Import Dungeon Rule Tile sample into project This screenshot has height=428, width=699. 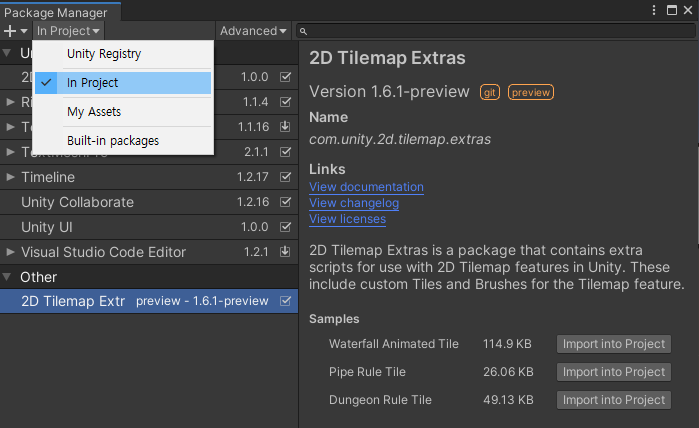click(614, 400)
